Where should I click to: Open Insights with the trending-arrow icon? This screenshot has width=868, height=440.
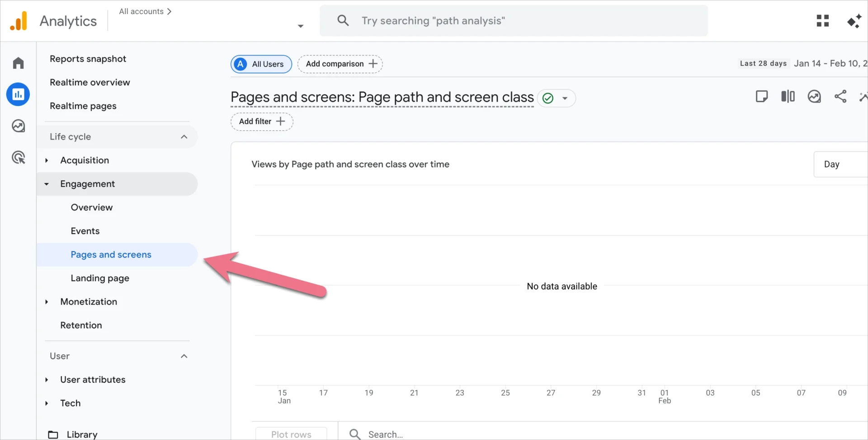tap(814, 96)
